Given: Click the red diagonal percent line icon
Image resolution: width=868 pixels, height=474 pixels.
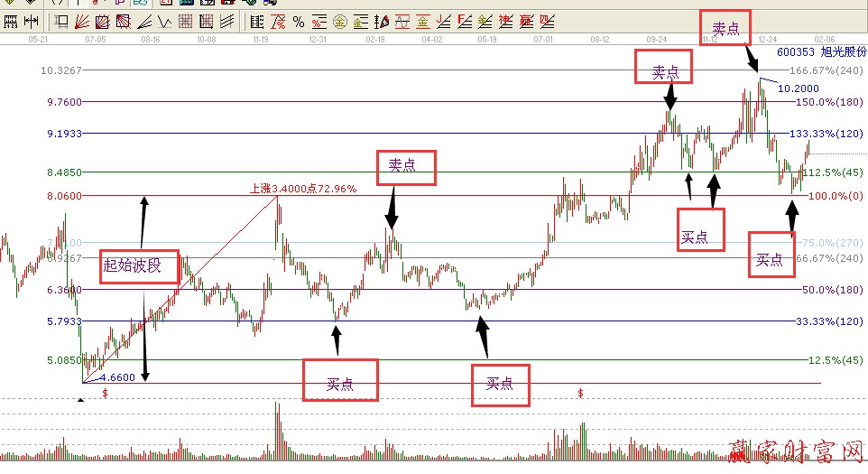Looking at the screenshot, I should pyautogui.click(x=278, y=21).
